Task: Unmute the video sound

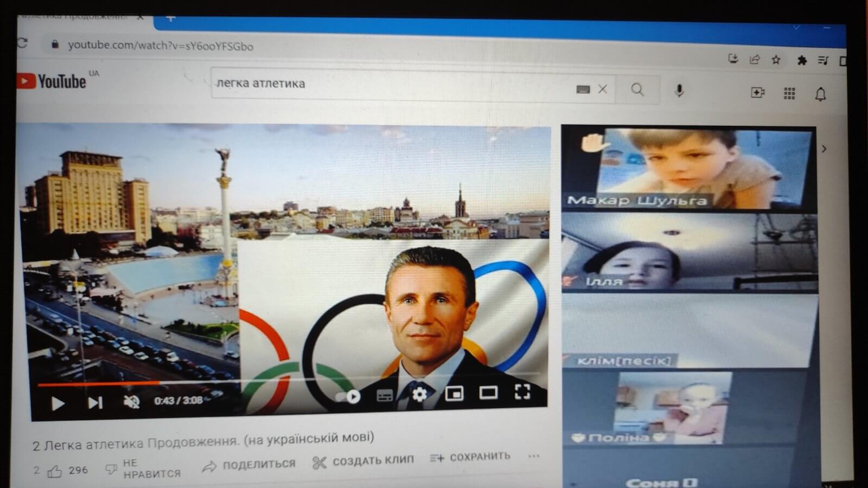Action: click(131, 402)
